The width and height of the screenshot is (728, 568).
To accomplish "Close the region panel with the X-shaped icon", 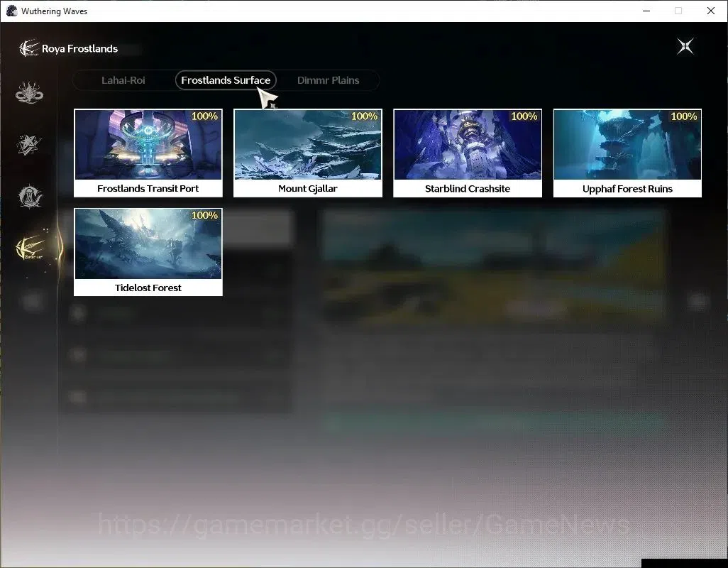I will point(685,46).
